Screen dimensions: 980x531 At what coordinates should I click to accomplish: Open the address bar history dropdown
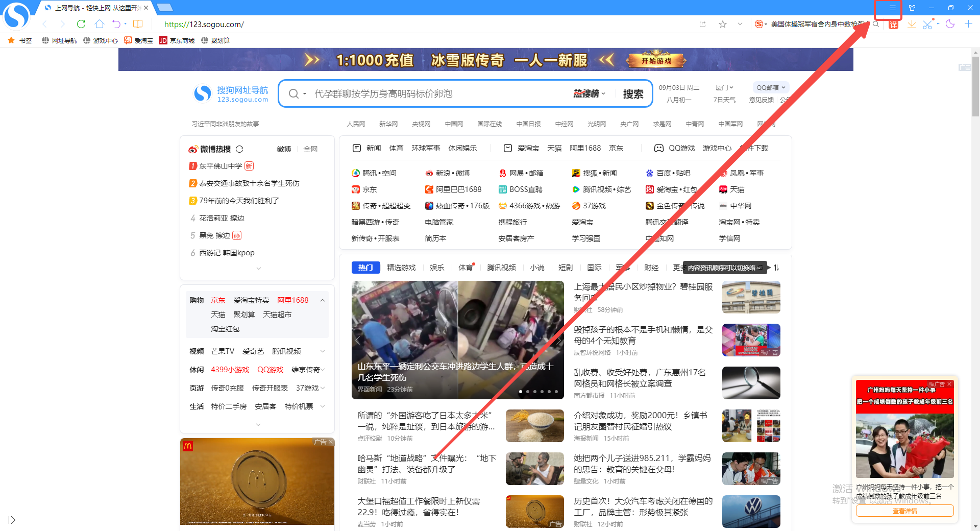(x=740, y=24)
